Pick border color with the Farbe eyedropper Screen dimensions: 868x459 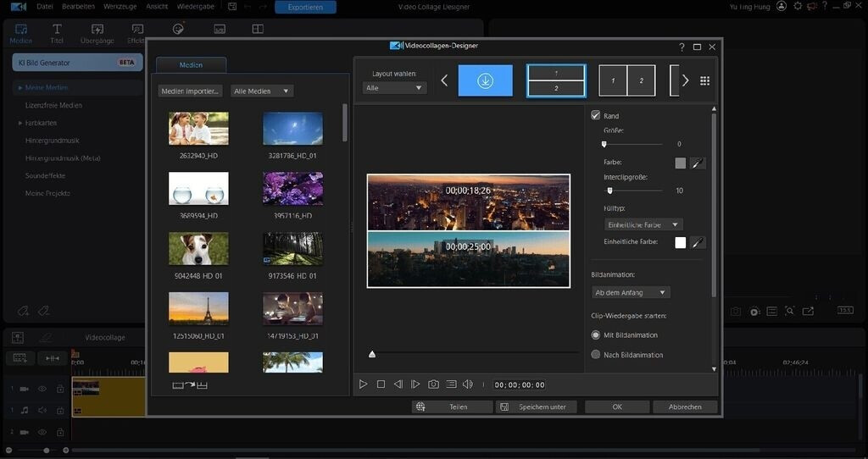coord(698,163)
